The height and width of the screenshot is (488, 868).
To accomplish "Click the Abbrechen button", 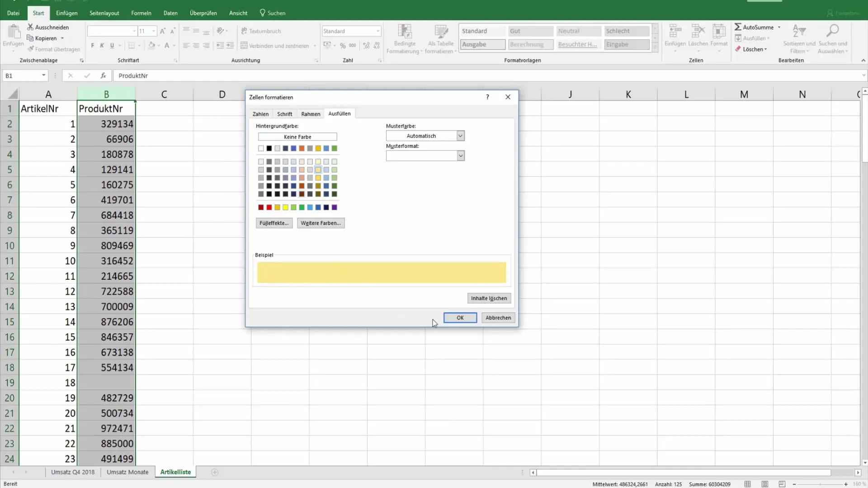I will coord(498,318).
